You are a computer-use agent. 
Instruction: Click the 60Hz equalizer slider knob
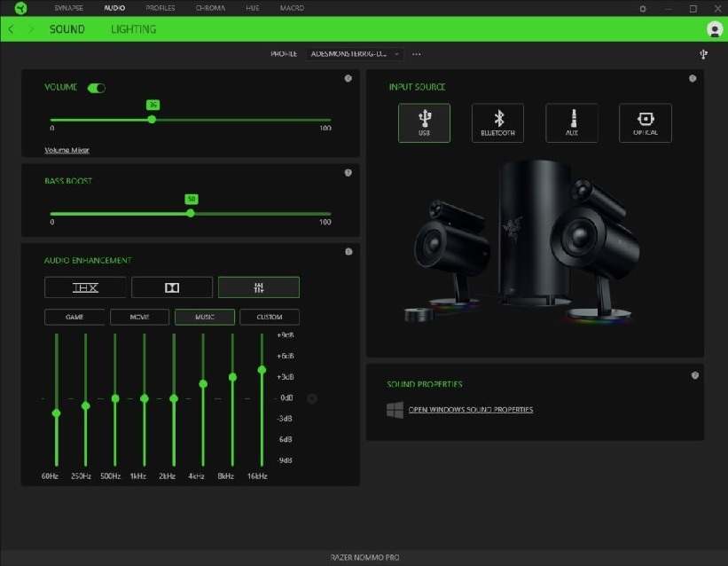point(56,413)
